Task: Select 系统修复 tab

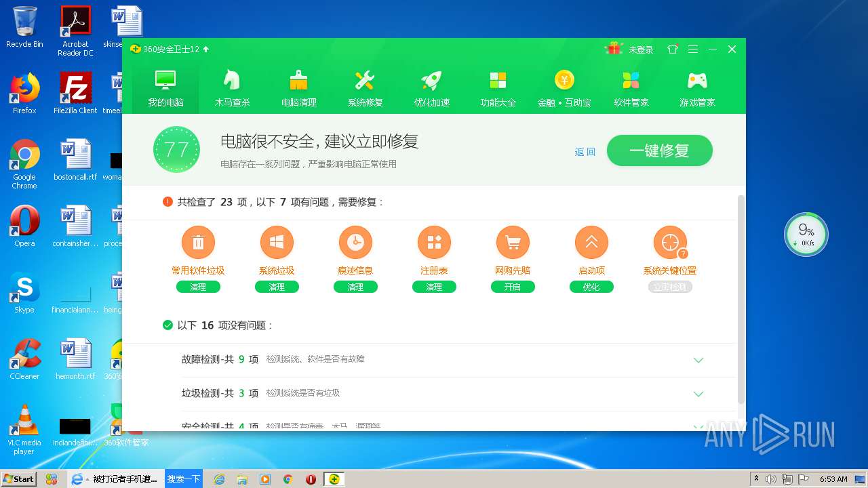Action: (366, 88)
